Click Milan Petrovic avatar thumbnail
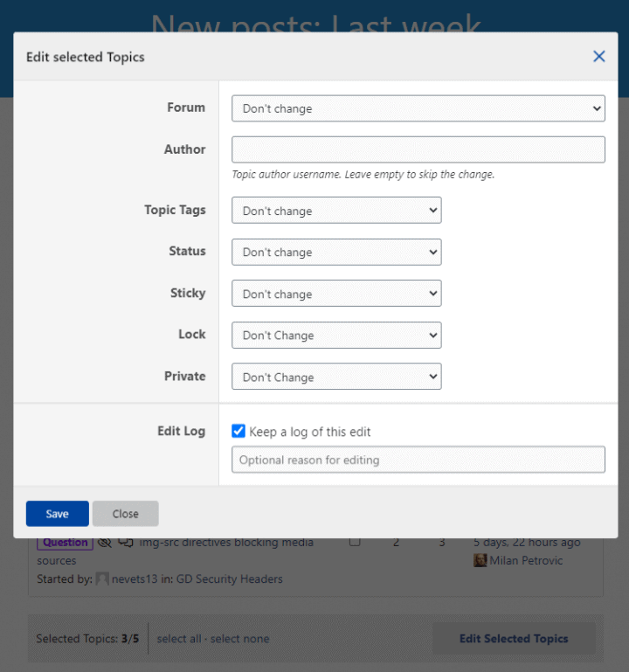Screen dimensions: 629x672 (x=480, y=560)
